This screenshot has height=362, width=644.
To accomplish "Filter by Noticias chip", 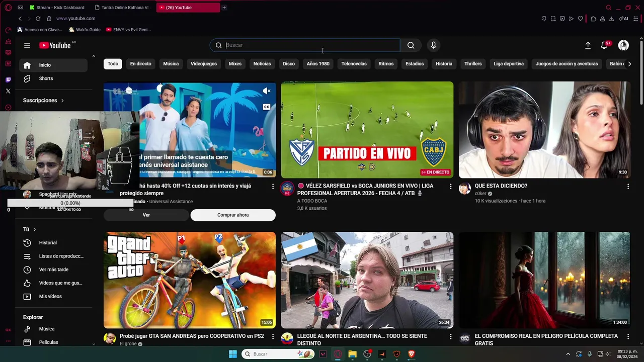I will (262, 64).
